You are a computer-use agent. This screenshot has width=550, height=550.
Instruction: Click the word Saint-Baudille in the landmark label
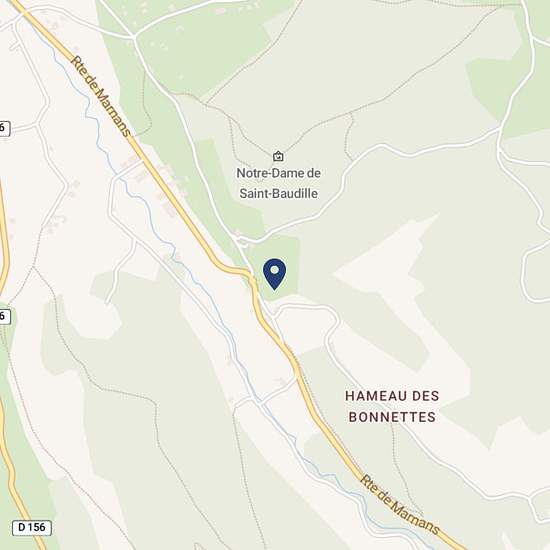point(279,193)
